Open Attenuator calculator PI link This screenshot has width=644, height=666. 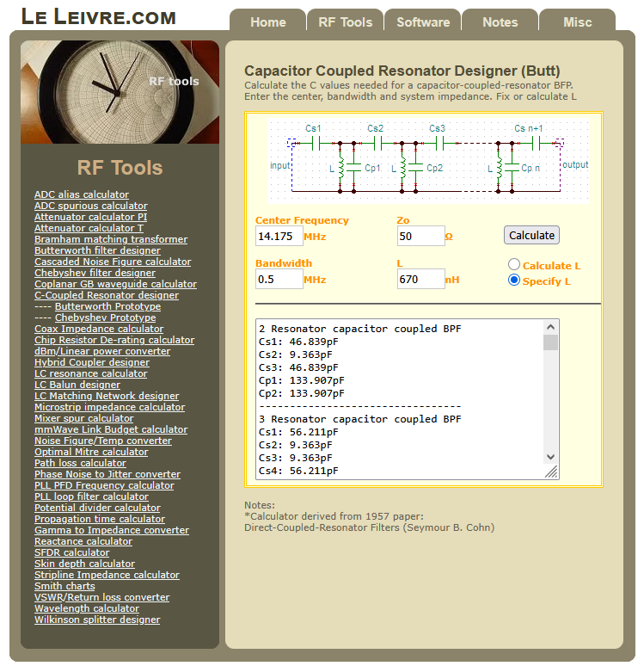91,217
